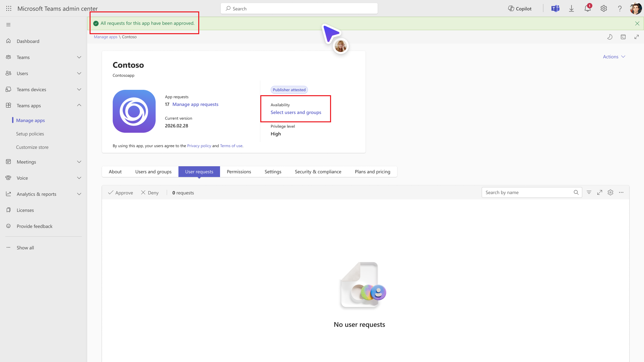This screenshot has width=644, height=362.
Task: Select the User requests tab
Action: pyautogui.click(x=199, y=172)
